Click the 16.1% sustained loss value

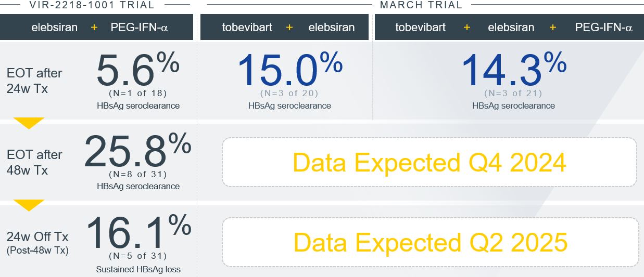138,233
